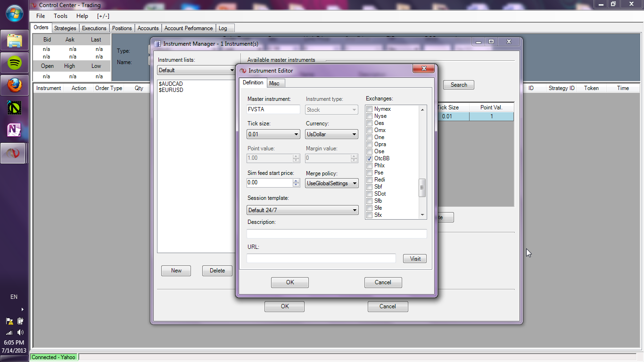The height and width of the screenshot is (362, 644).
Task: Check the volume icon in system tray
Action: pyautogui.click(x=20, y=332)
